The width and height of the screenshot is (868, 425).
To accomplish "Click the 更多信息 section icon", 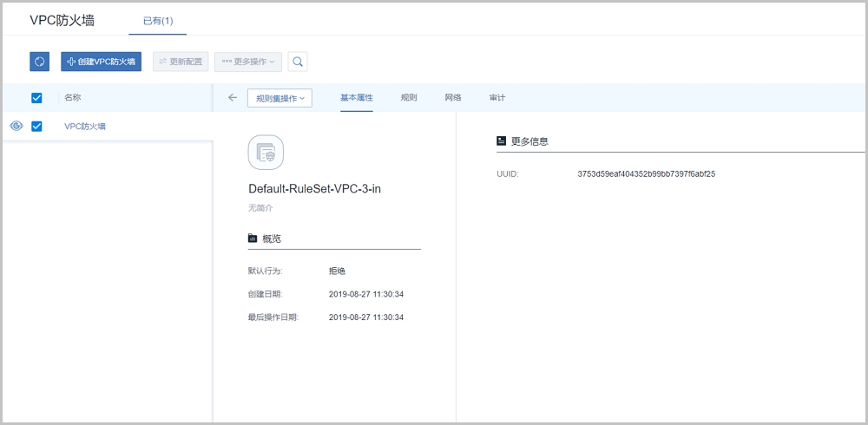I will coord(501,141).
